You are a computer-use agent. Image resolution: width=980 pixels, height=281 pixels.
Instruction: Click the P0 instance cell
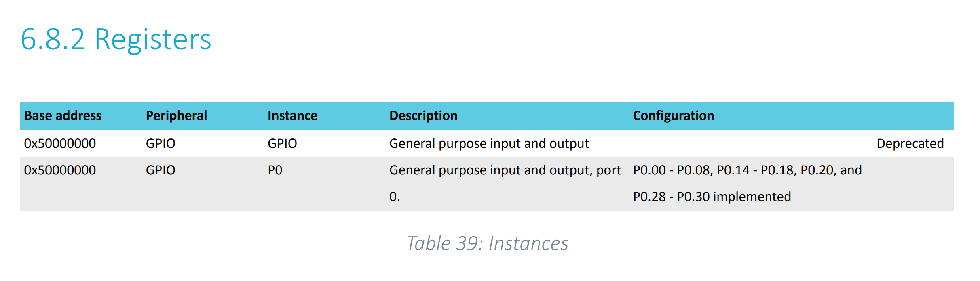click(275, 170)
